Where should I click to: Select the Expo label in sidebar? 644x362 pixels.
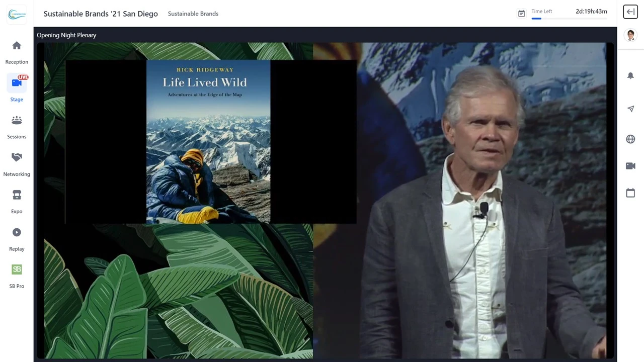17,211
